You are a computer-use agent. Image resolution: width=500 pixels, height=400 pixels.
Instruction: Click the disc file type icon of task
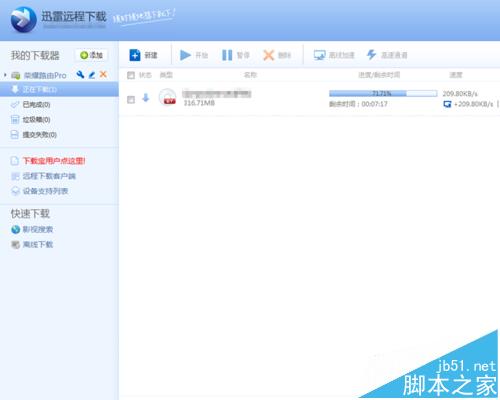point(167,97)
